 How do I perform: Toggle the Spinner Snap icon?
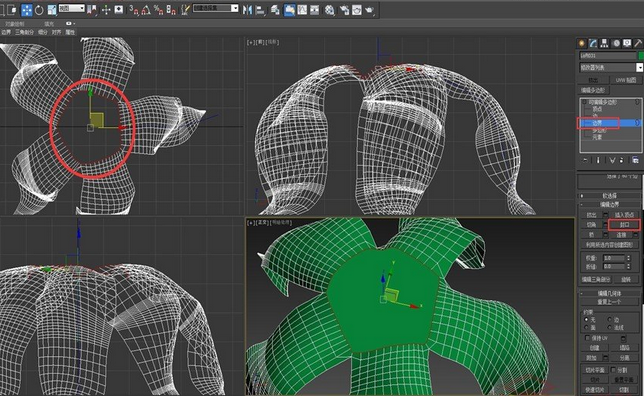click(171, 10)
